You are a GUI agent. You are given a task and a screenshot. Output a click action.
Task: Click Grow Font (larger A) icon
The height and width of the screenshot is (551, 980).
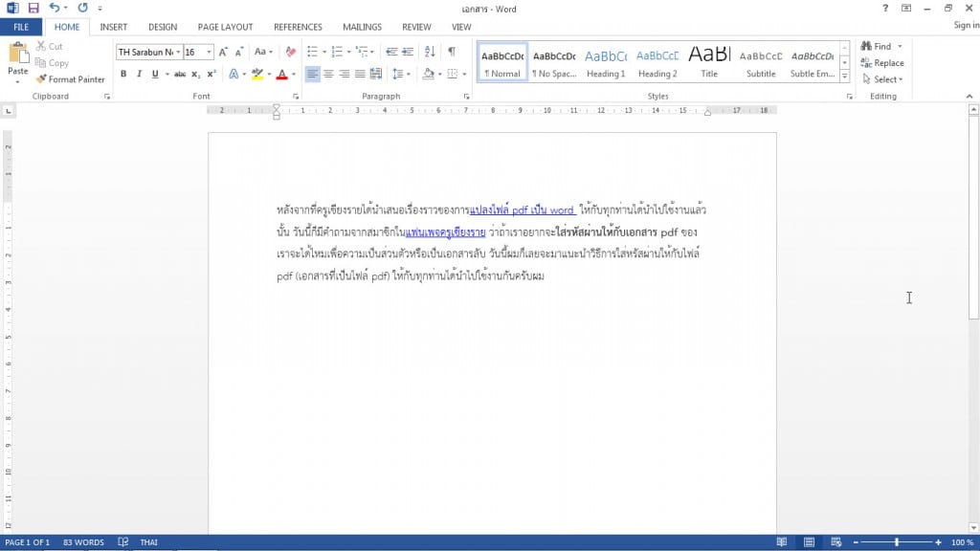click(x=223, y=52)
